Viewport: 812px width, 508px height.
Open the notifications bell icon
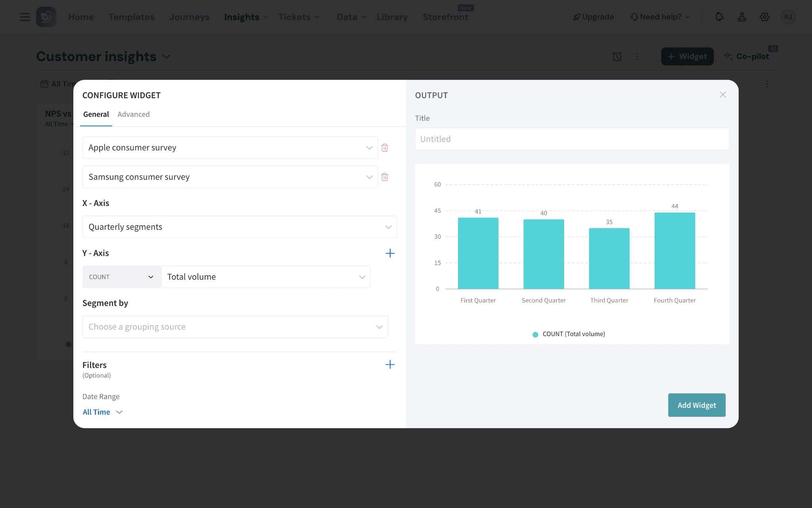click(719, 17)
